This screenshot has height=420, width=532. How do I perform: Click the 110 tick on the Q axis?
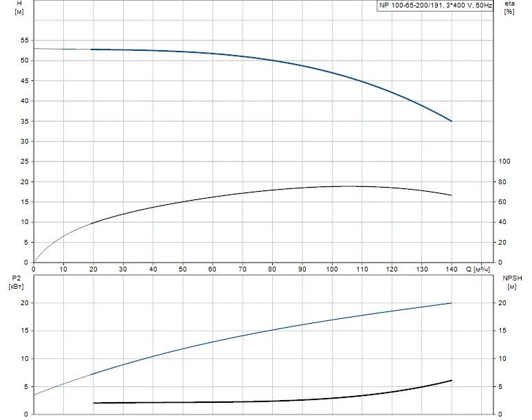click(x=362, y=269)
